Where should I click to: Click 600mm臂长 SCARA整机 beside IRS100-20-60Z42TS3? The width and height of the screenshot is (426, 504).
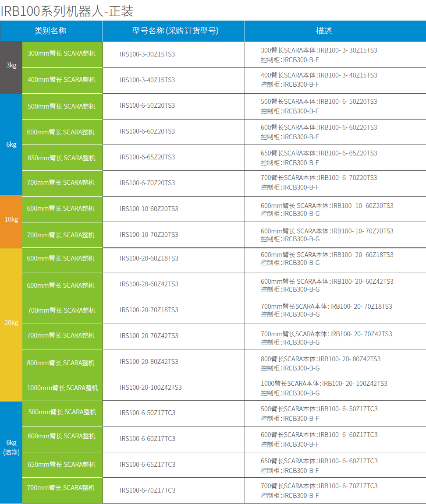62,285
